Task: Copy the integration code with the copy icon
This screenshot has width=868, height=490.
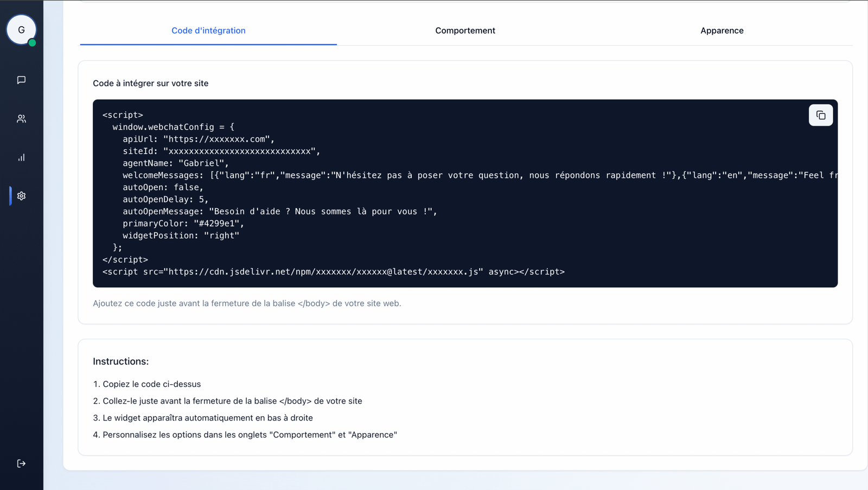Action: coord(821,114)
